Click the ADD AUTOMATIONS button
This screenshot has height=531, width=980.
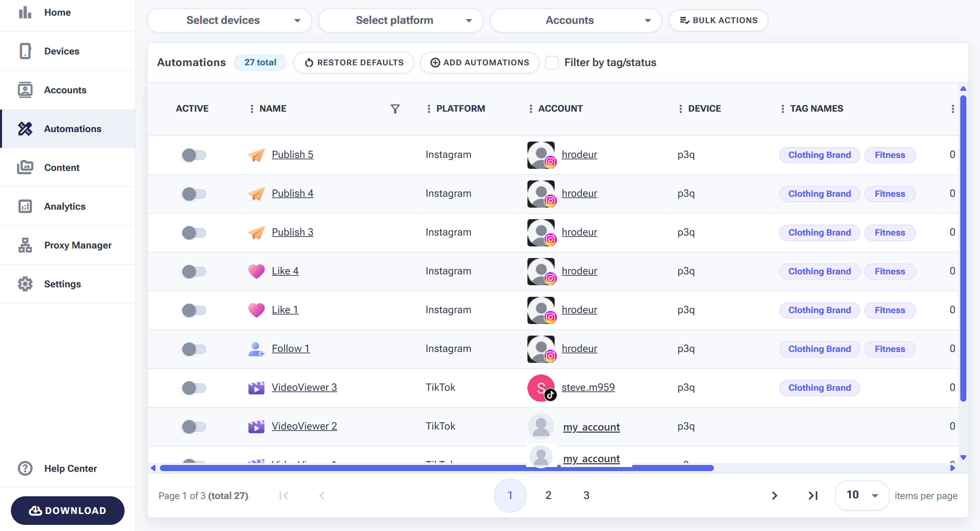tap(479, 62)
